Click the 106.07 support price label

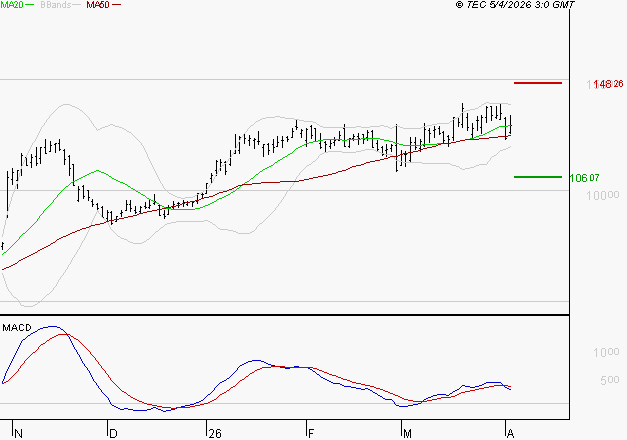coord(584,178)
